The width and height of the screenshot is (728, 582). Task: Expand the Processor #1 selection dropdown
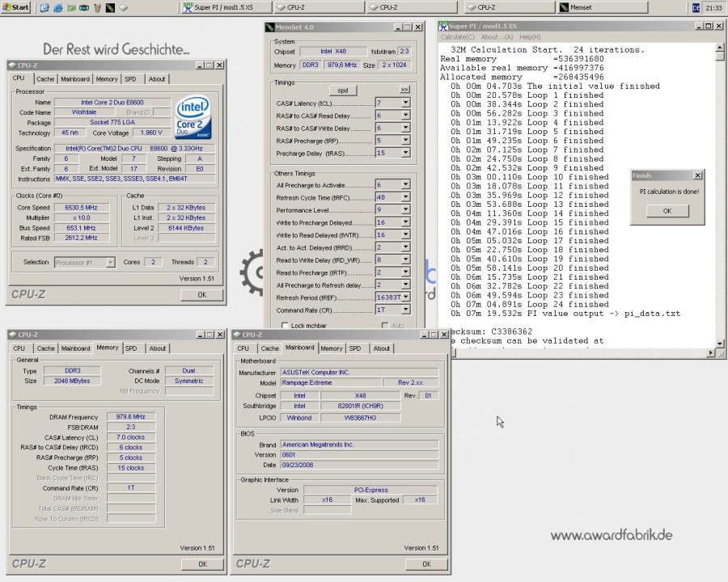(111, 263)
